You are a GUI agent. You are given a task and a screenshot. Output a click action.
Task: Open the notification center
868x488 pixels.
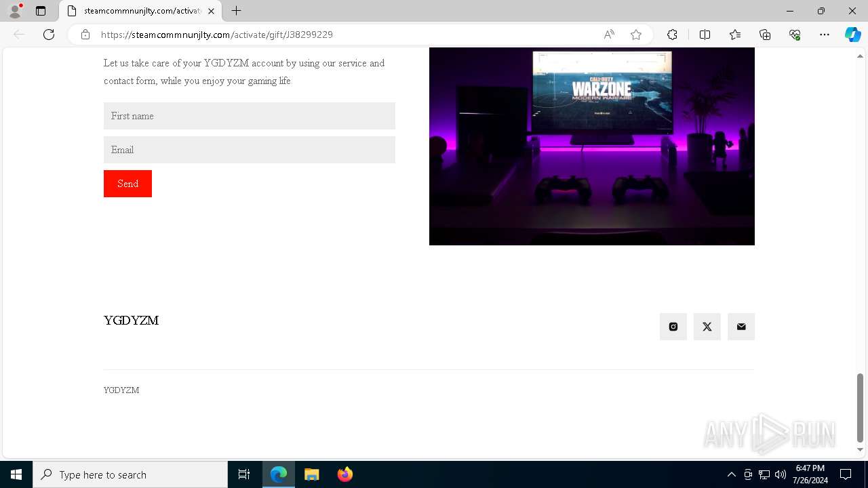pyautogui.click(x=846, y=474)
